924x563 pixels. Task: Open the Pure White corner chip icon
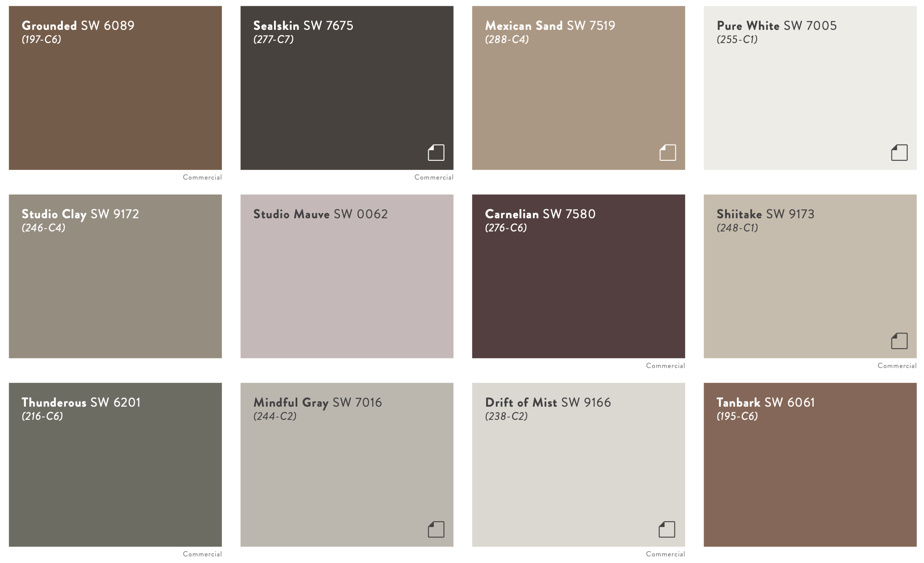[x=899, y=153]
